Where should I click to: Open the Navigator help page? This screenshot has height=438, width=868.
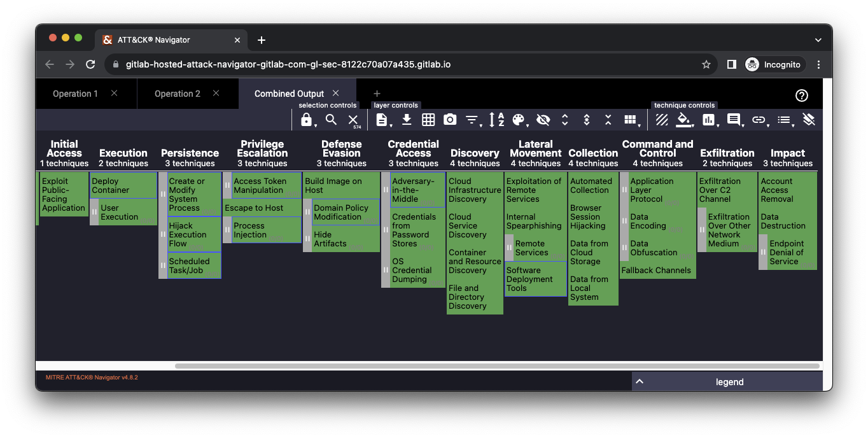(801, 95)
